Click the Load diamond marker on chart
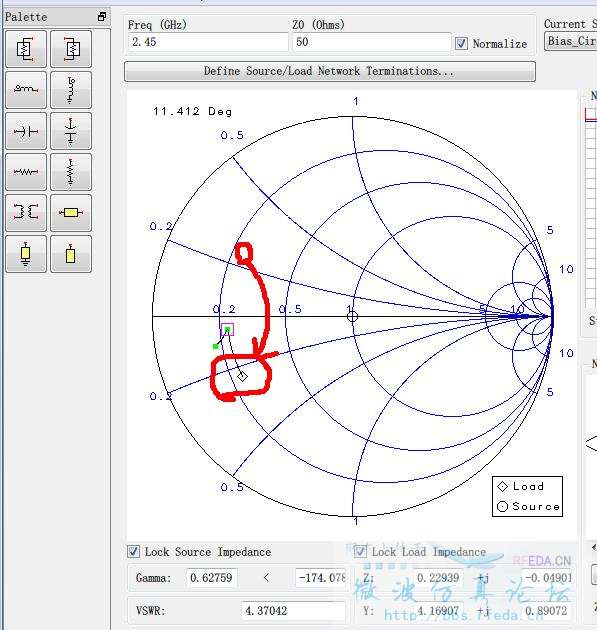Image resolution: width=597 pixels, height=630 pixels. tap(242, 377)
